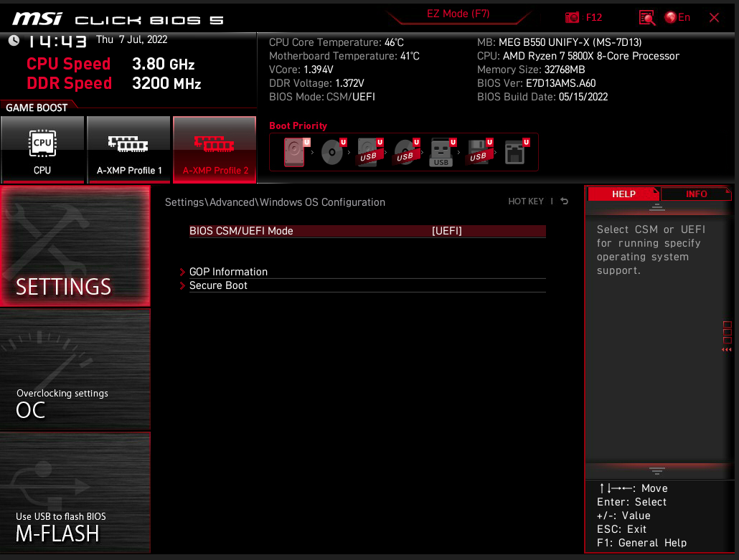Click the Enter: Select hint

click(x=631, y=502)
